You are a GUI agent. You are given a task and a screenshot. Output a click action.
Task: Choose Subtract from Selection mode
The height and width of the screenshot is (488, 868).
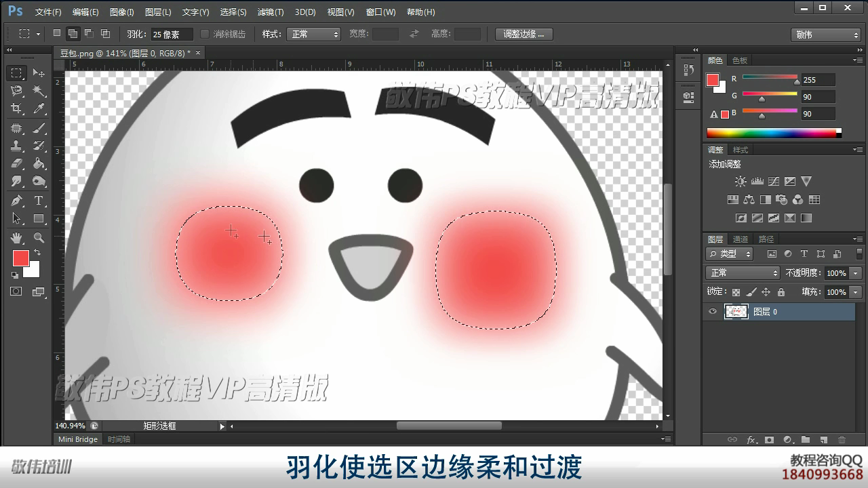tap(89, 33)
